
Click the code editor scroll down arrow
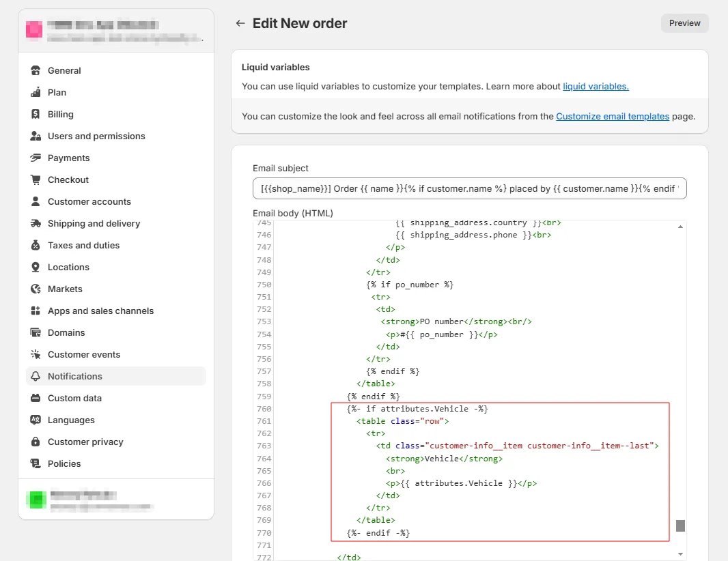coord(680,553)
